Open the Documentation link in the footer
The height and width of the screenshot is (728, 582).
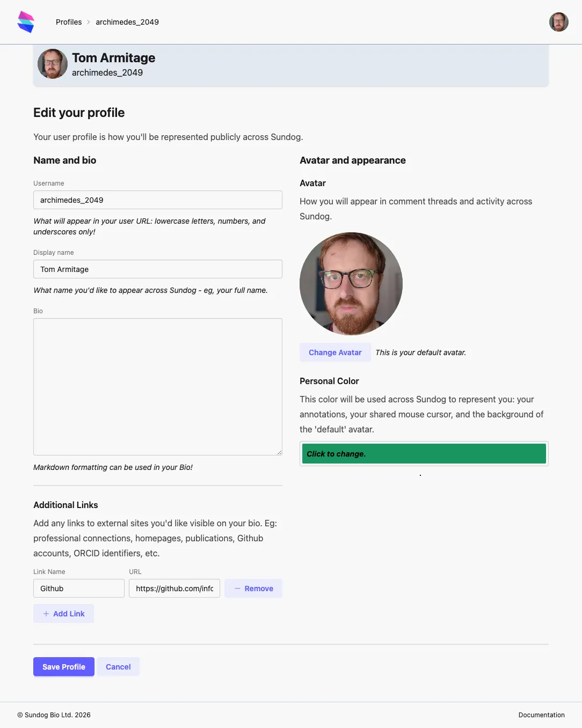pyautogui.click(x=541, y=715)
